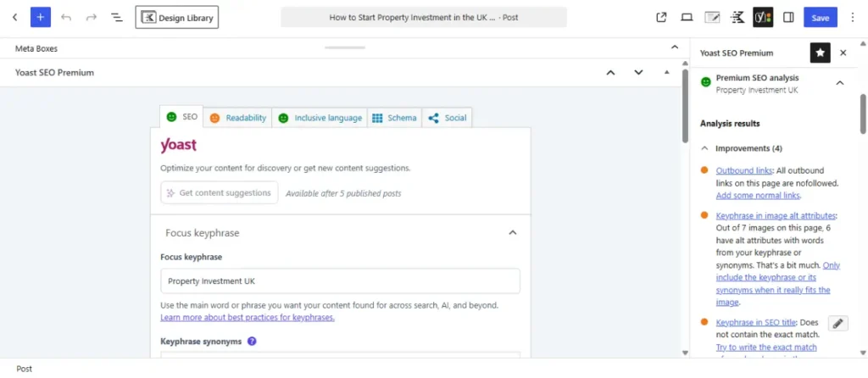Open the laptop preview device icon
Image resolution: width=868 pixels, height=378 pixels.
(687, 17)
